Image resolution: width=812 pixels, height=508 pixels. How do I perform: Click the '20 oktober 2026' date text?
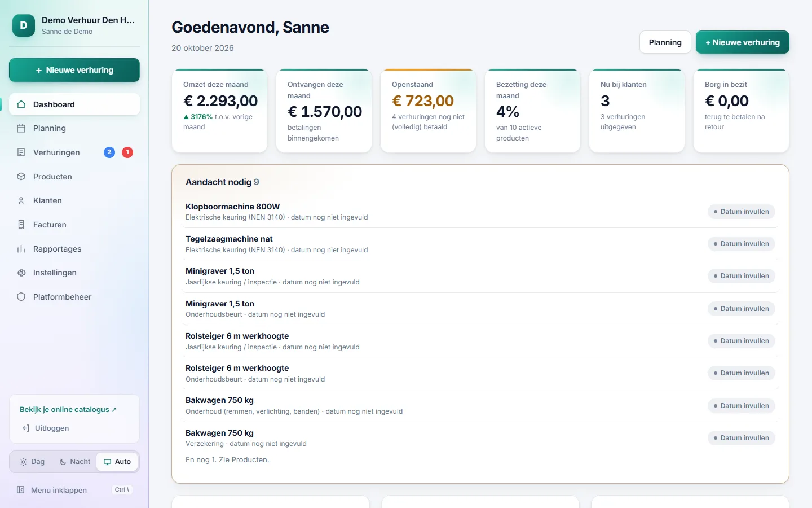(x=202, y=48)
